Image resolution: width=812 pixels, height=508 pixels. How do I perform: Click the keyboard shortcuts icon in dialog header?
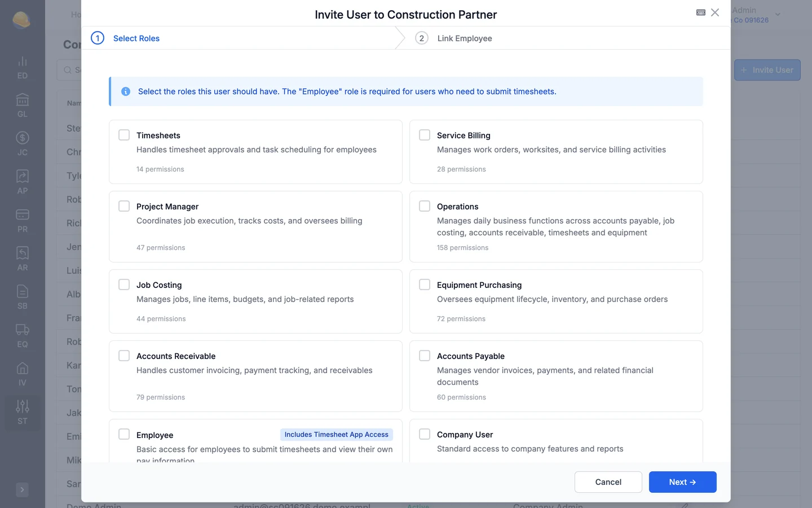701,12
